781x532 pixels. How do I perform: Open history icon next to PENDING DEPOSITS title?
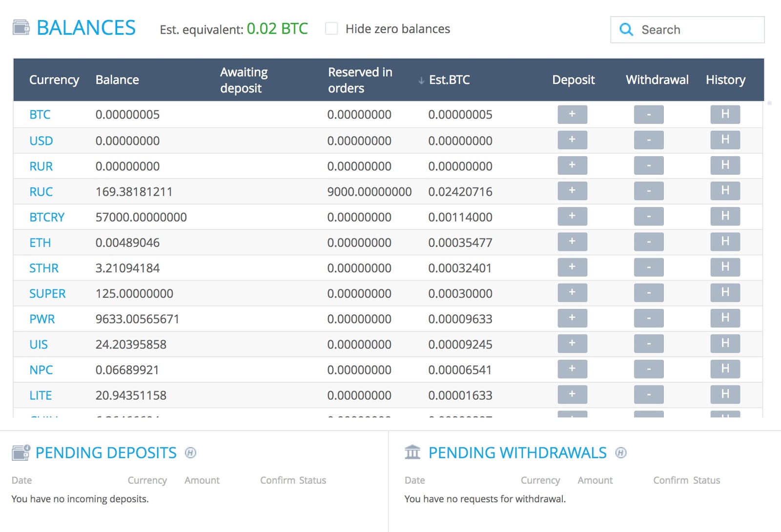tap(191, 453)
